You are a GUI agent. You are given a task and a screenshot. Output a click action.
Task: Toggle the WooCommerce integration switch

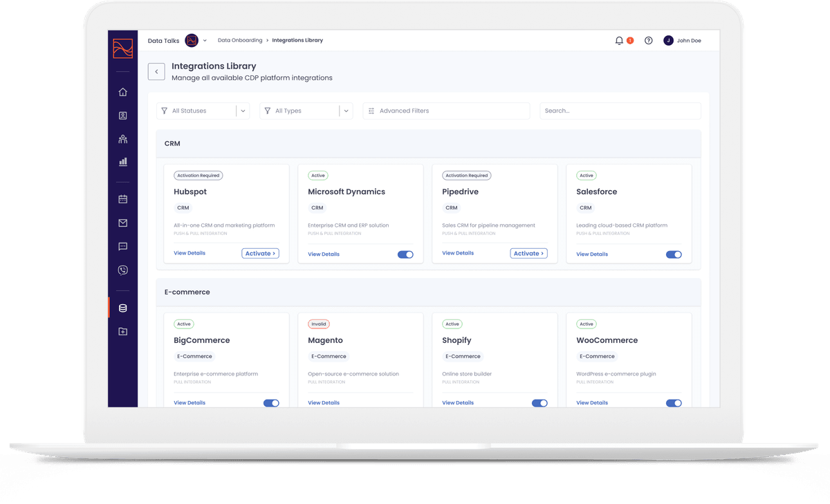click(674, 402)
